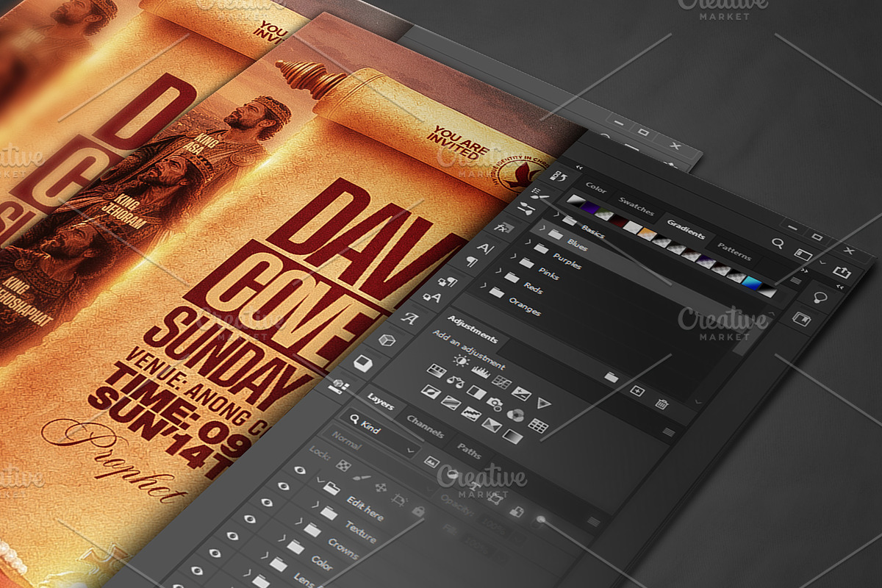Pick the orange gradient swatch
The height and width of the screenshot is (588, 882).
tap(647, 233)
